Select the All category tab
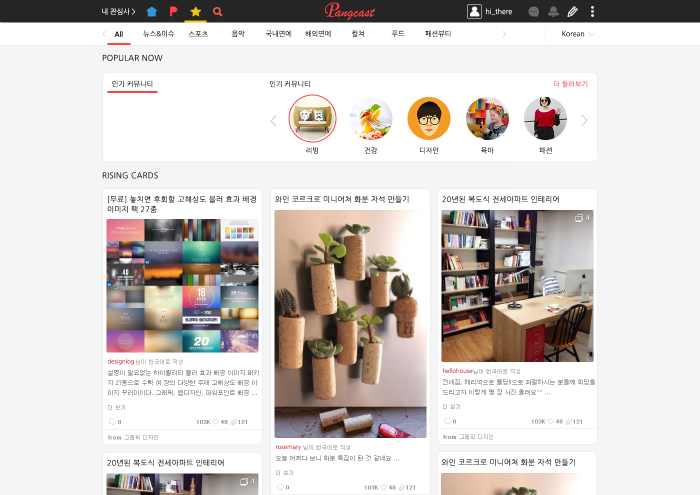 coord(119,34)
